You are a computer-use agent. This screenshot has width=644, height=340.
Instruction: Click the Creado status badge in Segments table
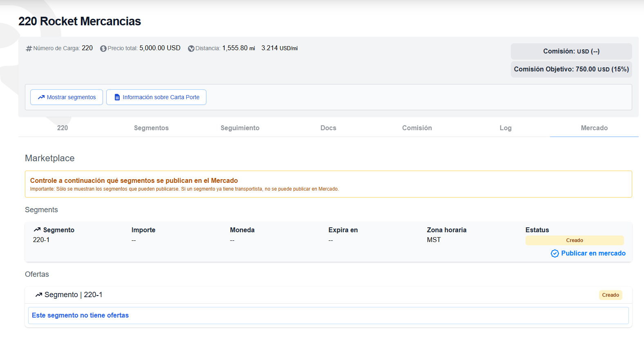(575, 240)
